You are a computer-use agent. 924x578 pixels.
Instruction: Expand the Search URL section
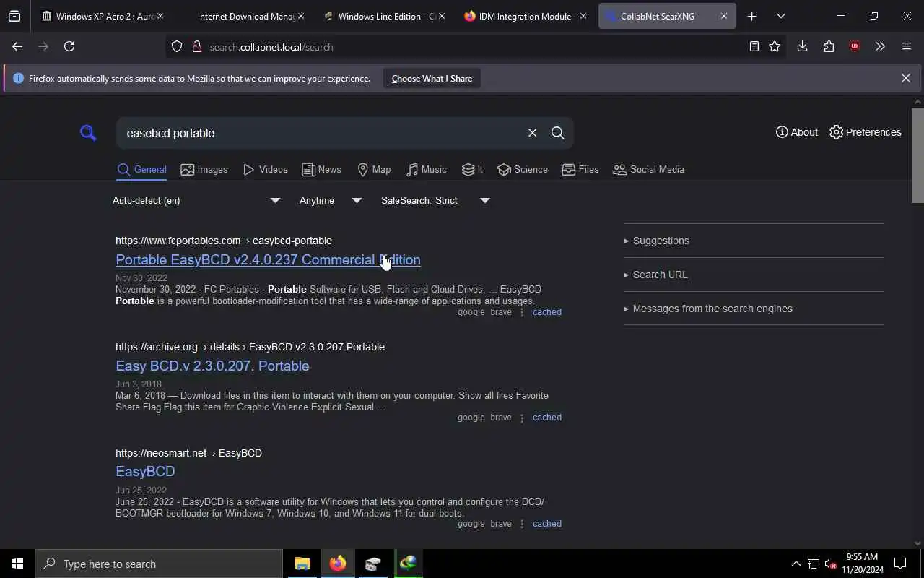(655, 275)
